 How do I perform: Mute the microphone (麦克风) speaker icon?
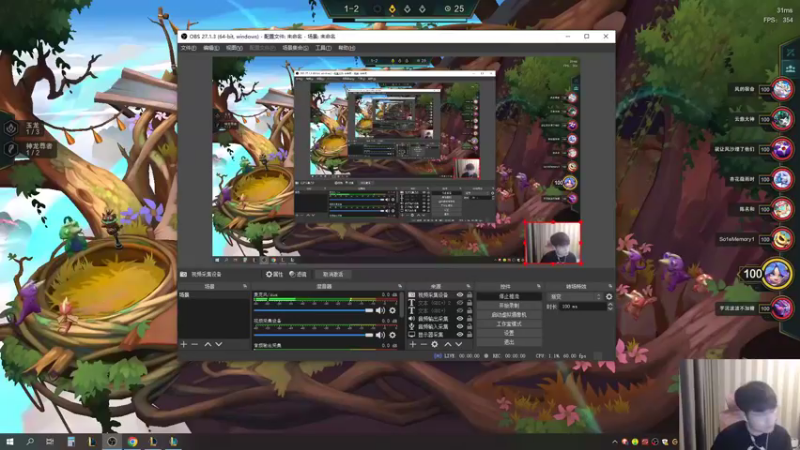pyautogui.click(x=380, y=310)
